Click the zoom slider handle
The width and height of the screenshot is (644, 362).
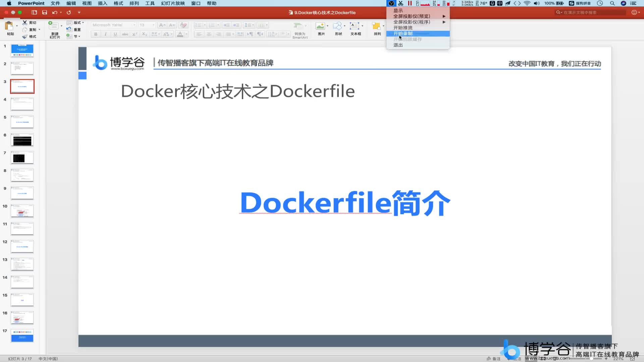pos(591,358)
